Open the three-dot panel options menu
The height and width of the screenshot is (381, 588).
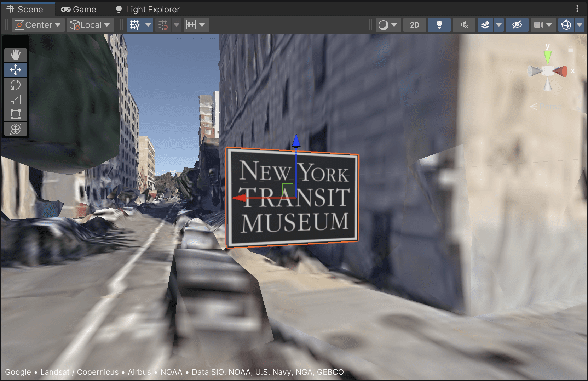pos(577,8)
